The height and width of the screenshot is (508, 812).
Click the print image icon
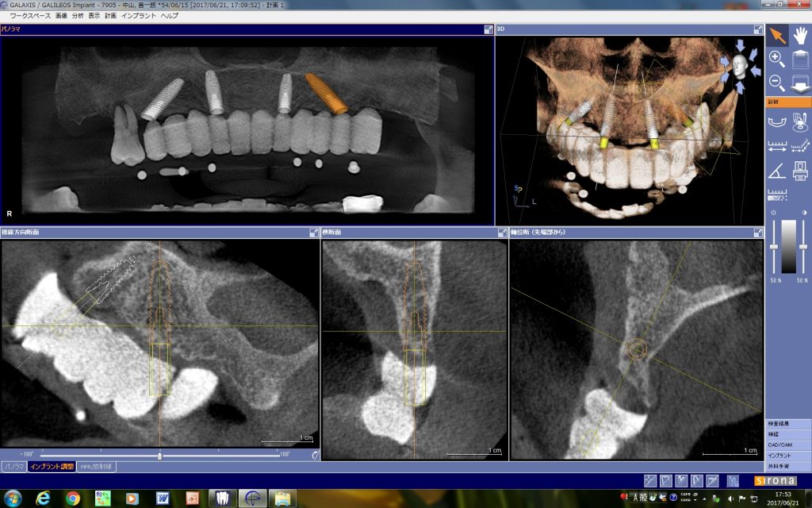pos(800,171)
